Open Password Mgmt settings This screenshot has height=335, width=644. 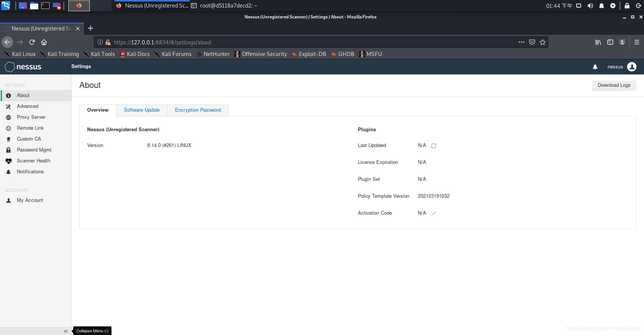point(36,150)
